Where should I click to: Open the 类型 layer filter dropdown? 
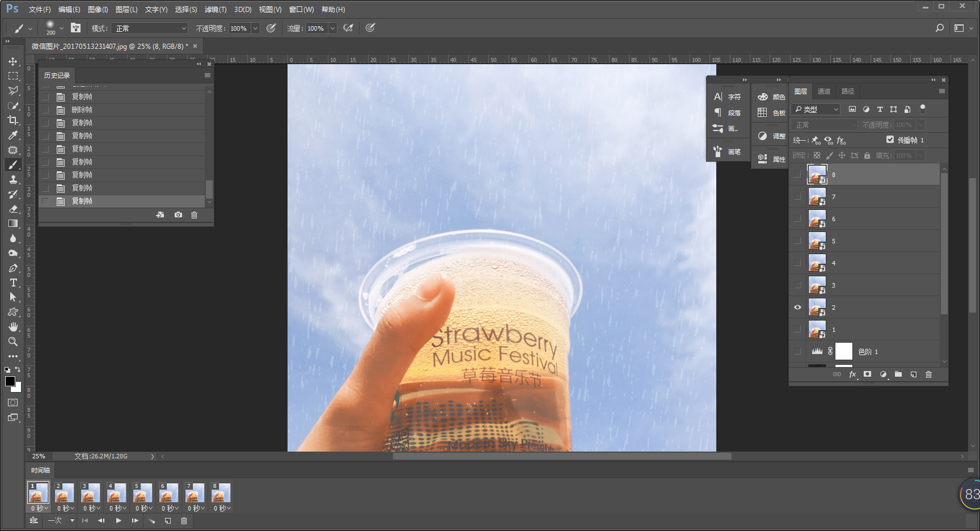816,109
